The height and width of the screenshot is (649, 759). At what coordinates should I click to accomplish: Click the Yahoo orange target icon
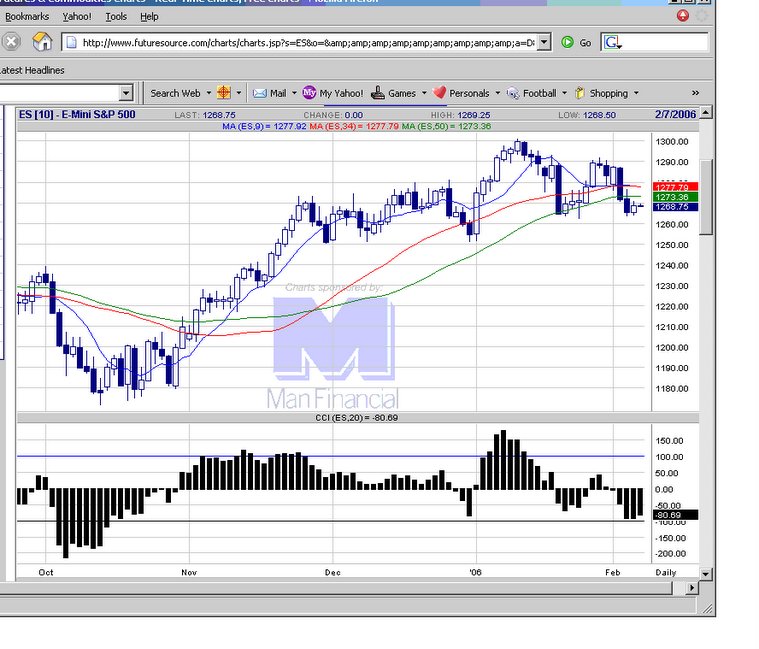(224, 92)
